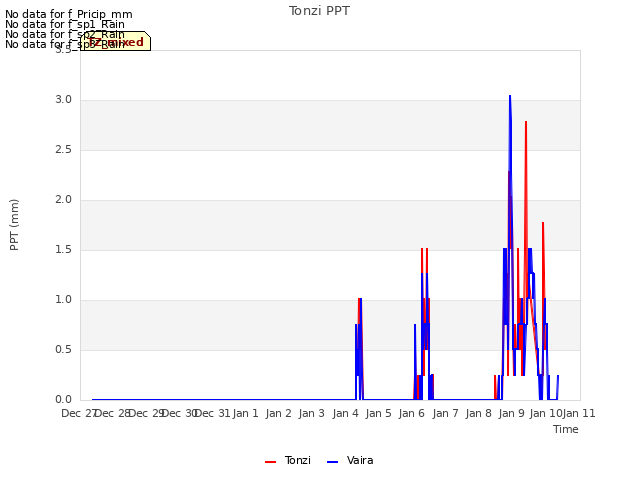
Task: Click the Jan 2 x-axis tick label
Action: 279,413
